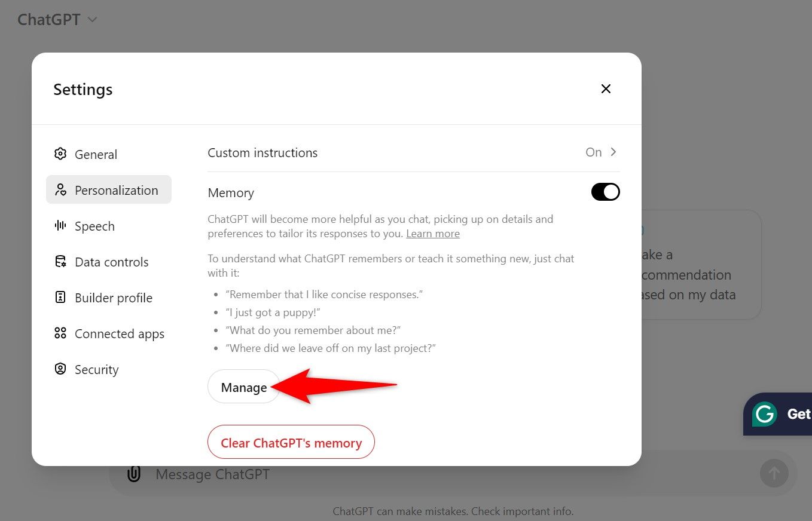Click the send message arrow button

pos(774,474)
